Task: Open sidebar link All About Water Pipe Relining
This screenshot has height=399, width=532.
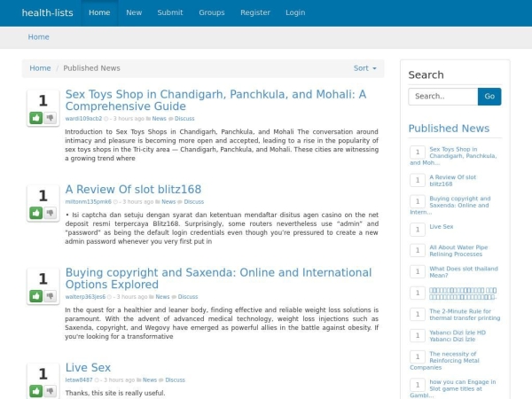Action: tap(458, 251)
